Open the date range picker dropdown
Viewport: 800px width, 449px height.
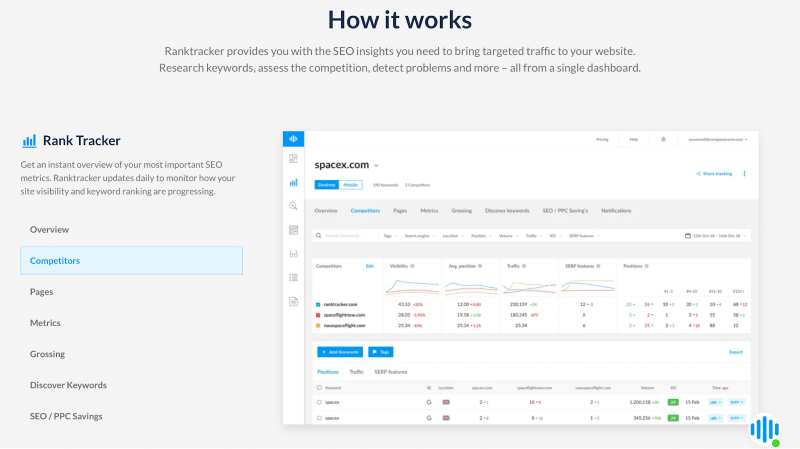click(x=715, y=236)
